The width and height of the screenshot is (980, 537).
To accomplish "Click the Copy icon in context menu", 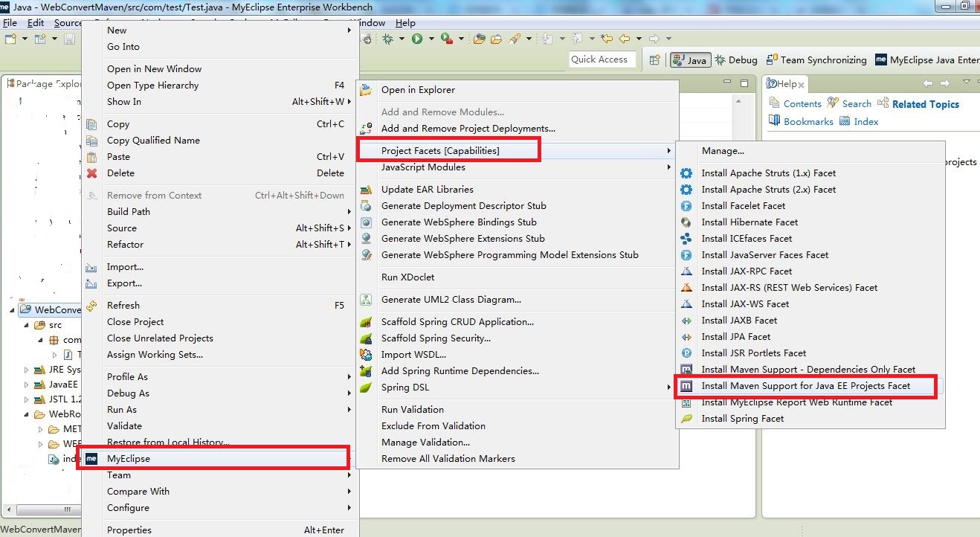I will 91,124.
